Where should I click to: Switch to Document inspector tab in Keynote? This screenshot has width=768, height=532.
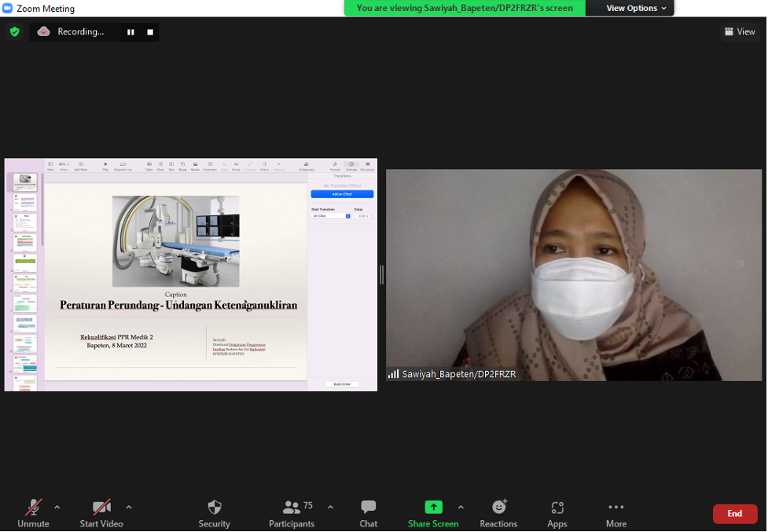click(x=367, y=166)
